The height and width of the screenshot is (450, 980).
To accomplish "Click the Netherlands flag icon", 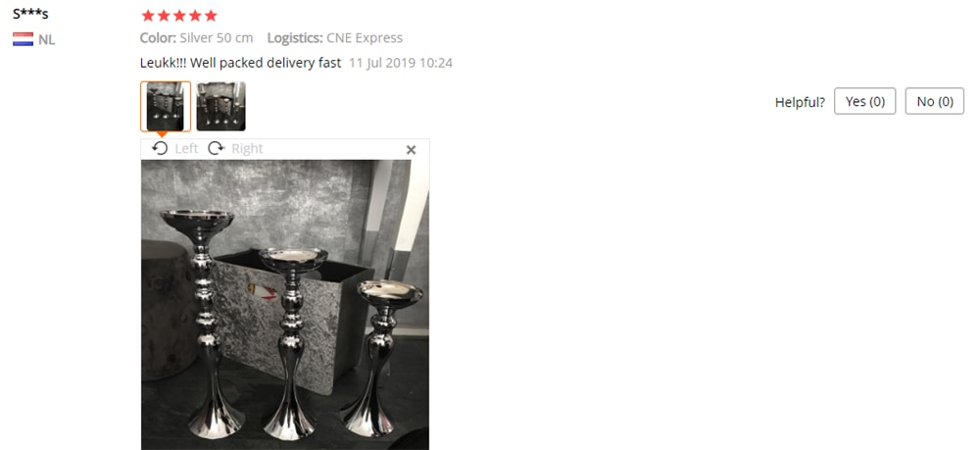I will [x=24, y=39].
